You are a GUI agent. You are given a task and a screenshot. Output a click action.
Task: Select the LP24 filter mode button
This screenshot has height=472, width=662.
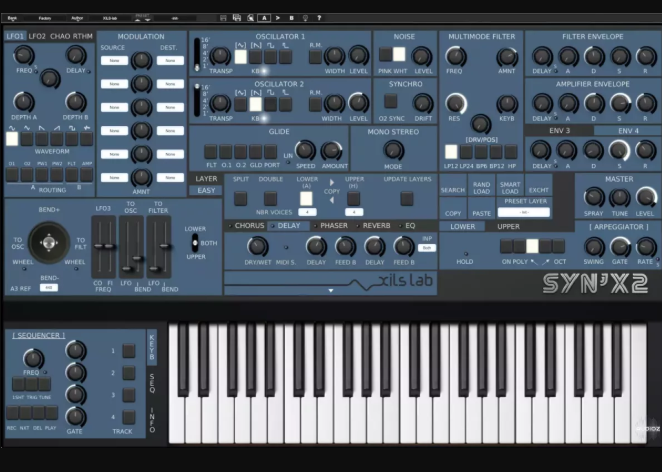coord(467,151)
